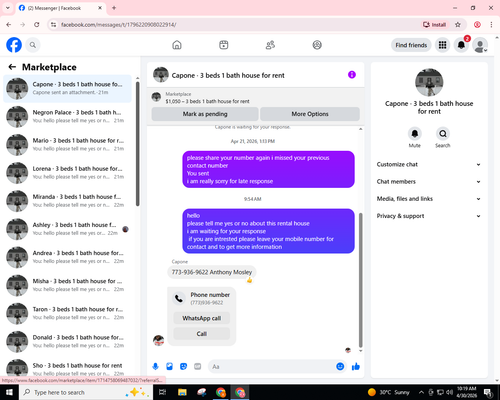This screenshot has width=500, height=400.
Task: Open Chrome three-dot menu
Action: pos(491,24)
